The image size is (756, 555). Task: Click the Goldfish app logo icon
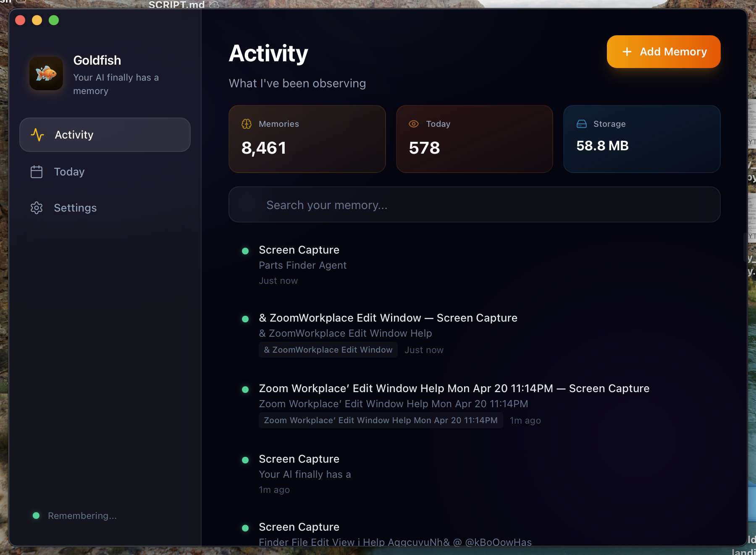pos(46,73)
